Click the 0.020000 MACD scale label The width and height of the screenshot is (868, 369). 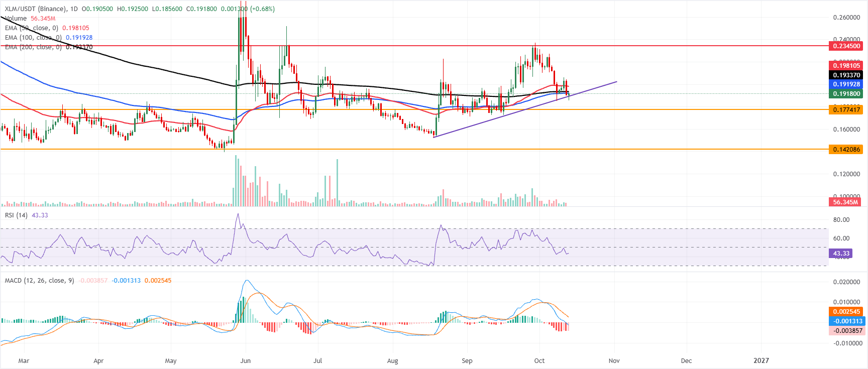pos(846,282)
